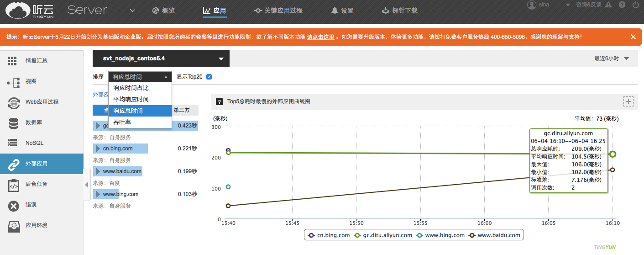The width and height of the screenshot is (644, 255).
Task: Toggle the 显示Top20 checkbox
Action: click(209, 77)
